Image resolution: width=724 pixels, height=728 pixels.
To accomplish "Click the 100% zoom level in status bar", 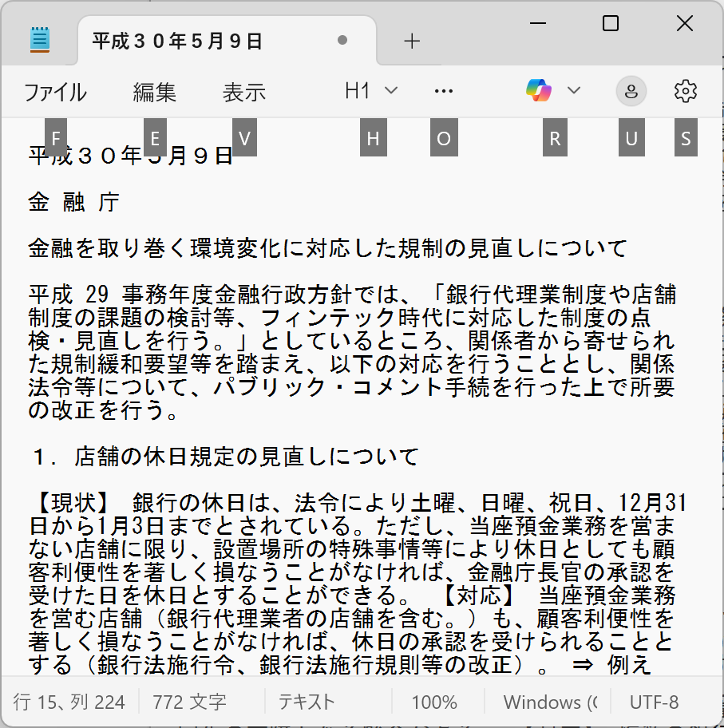I will pos(434,702).
